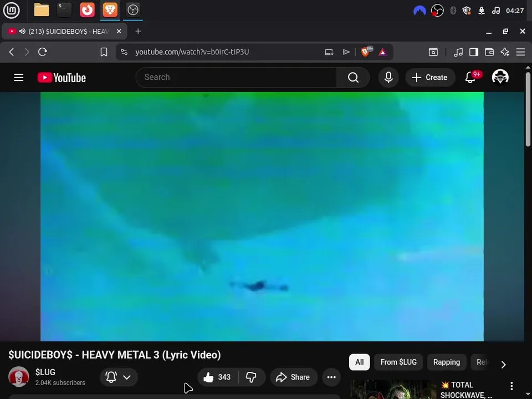Close the YouTube tab
532x399 pixels.
coord(119,32)
